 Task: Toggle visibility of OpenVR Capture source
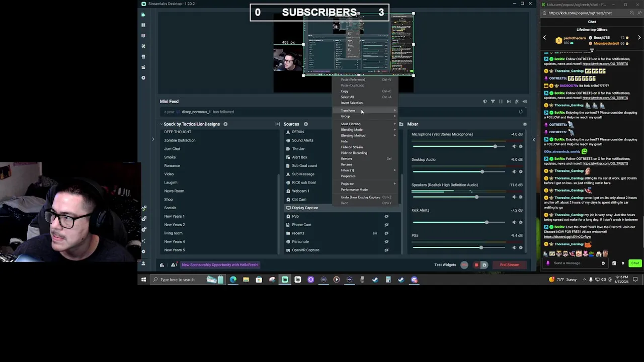pyautogui.click(x=386, y=250)
